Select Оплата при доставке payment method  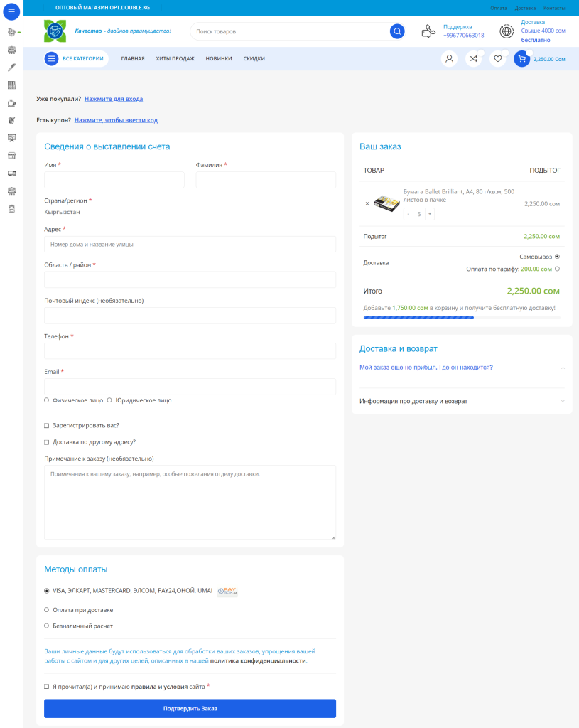[x=47, y=610]
